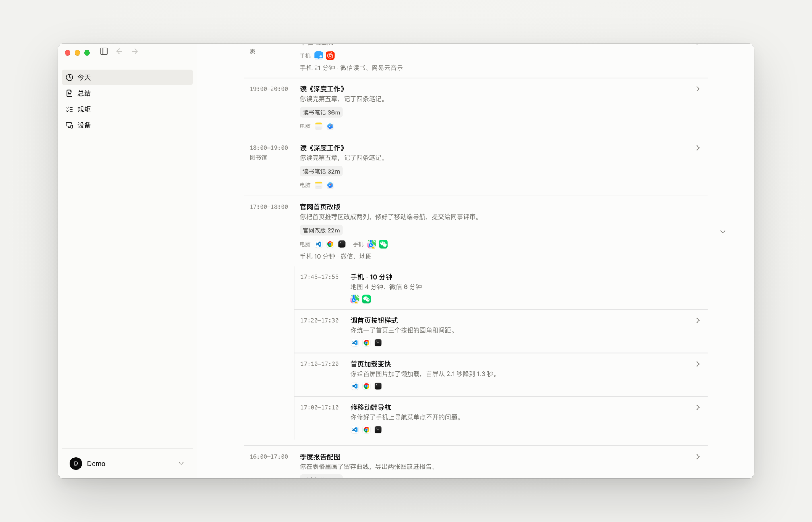812x522 pixels.
Task: Click VS Code icon under 调首页按钮样式
Action: [x=355, y=343]
